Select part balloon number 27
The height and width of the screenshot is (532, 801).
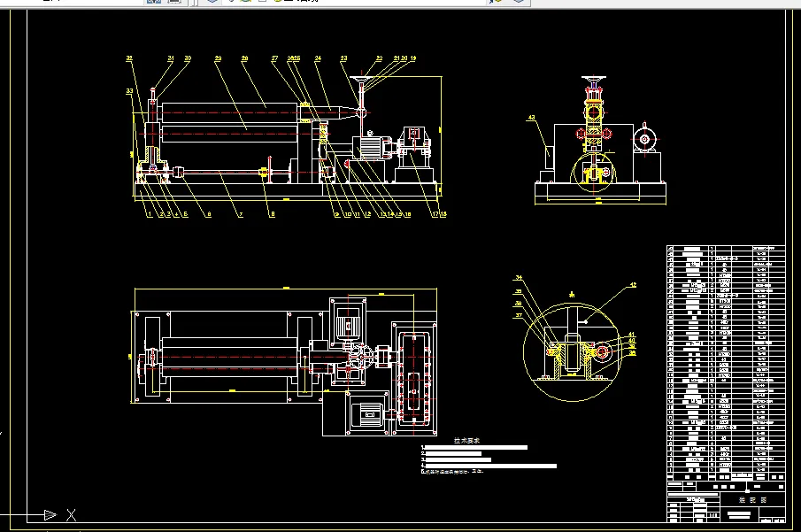(x=274, y=58)
